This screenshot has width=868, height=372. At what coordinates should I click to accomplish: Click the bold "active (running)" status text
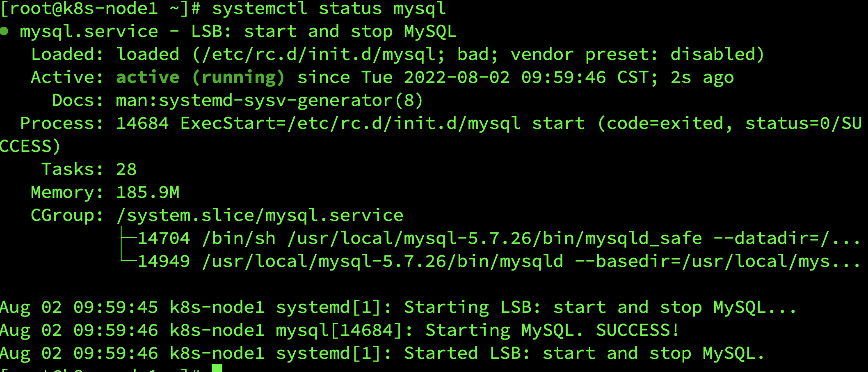[x=200, y=77]
